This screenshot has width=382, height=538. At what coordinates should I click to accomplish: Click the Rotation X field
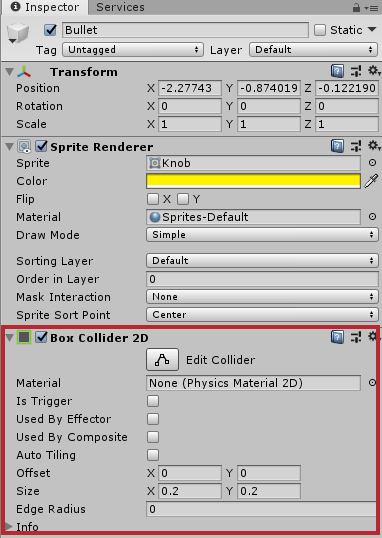pos(190,106)
